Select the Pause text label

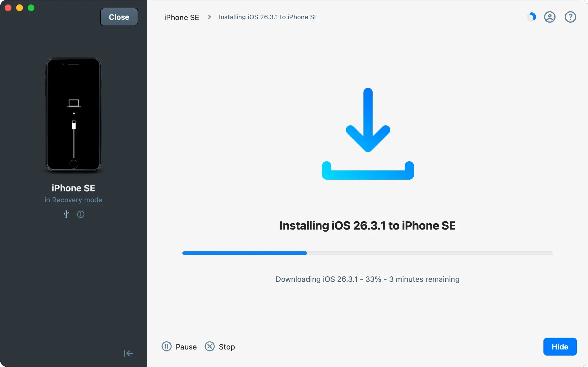[186, 346]
